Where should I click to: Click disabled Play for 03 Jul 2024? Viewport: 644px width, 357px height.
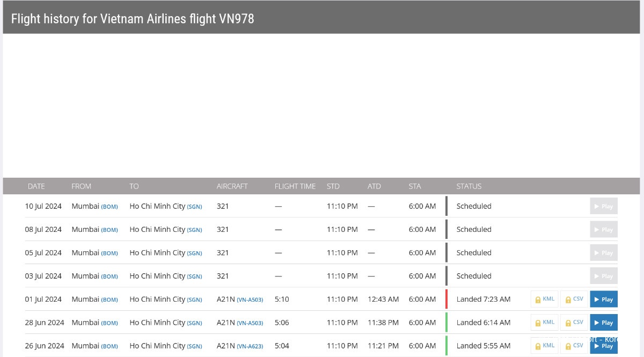[x=604, y=276]
